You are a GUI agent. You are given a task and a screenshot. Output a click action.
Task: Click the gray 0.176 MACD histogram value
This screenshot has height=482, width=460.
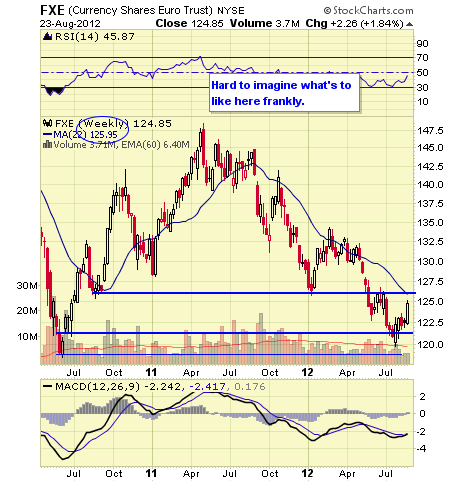point(250,387)
